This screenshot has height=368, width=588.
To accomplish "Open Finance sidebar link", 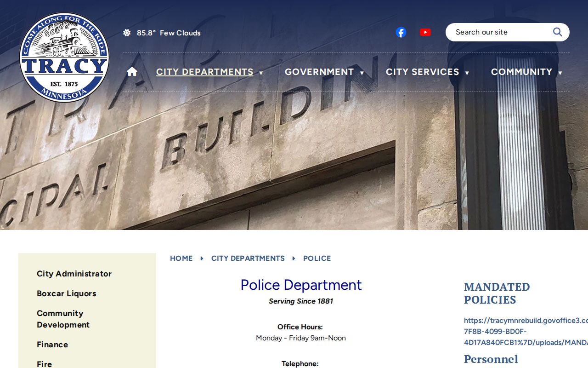I will 52,345.
